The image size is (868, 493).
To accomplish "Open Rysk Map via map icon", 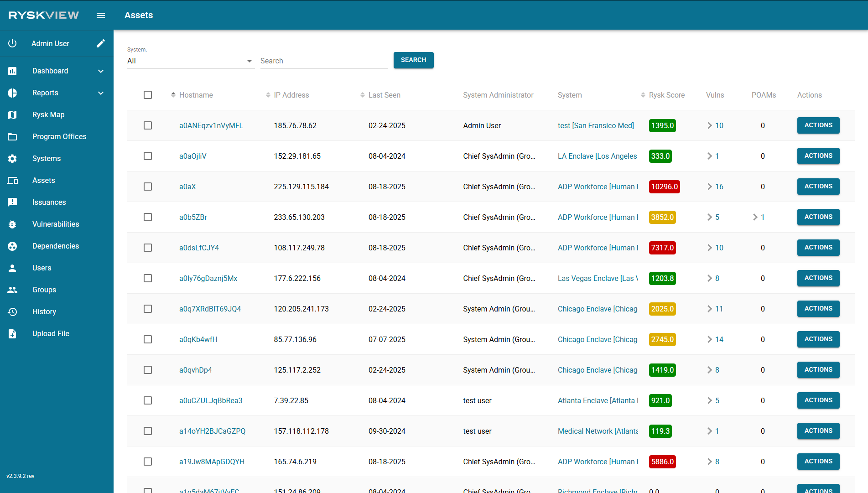I will click(x=12, y=115).
